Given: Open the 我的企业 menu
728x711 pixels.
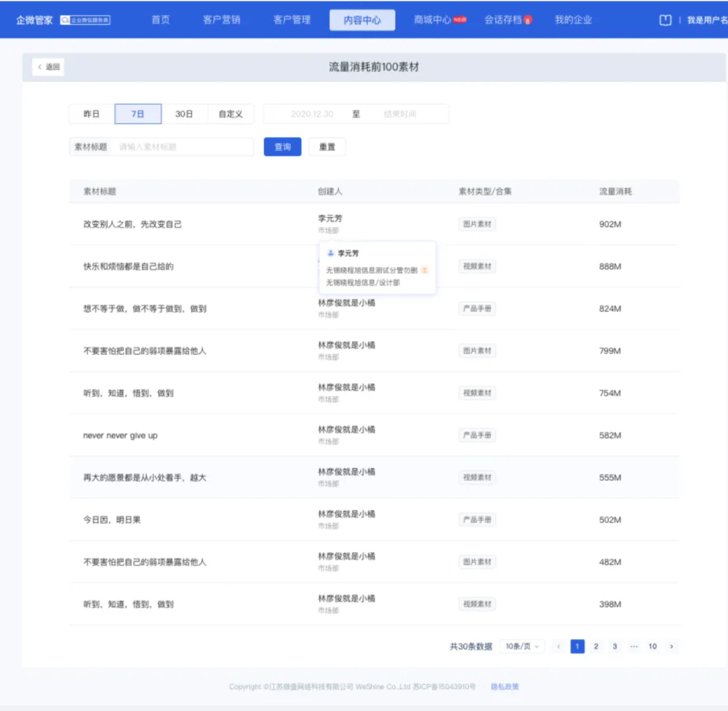Looking at the screenshot, I should pyautogui.click(x=573, y=20).
